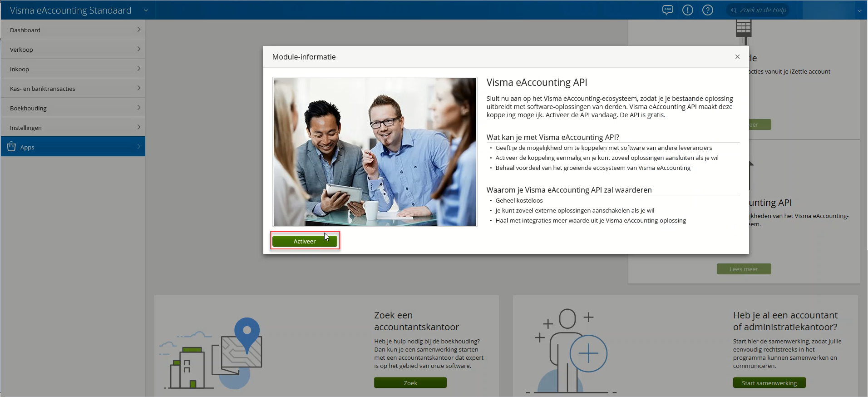Close the Module-informatie dialog
Image resolution: width=868 pixels, height=397 pixels.
(737, 57)
